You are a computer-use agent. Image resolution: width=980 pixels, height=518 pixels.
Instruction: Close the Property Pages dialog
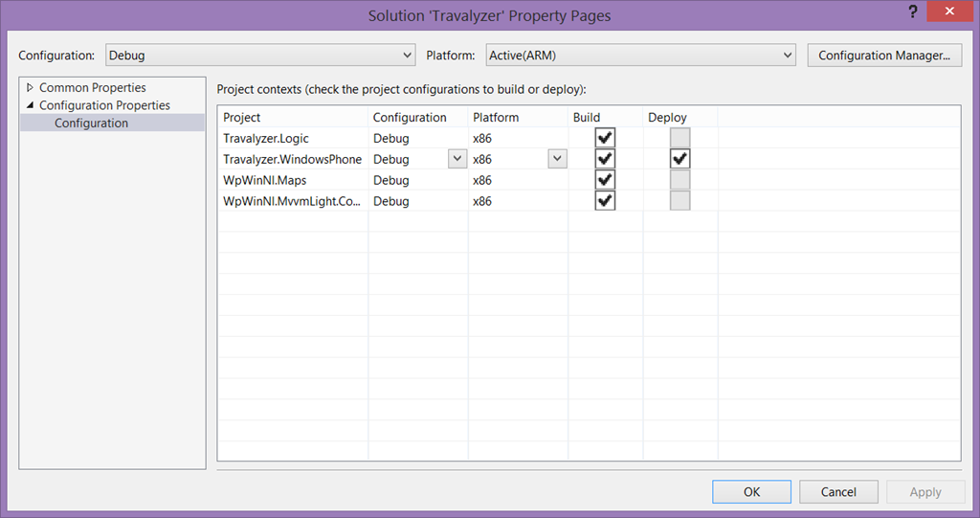pos(949,11)
